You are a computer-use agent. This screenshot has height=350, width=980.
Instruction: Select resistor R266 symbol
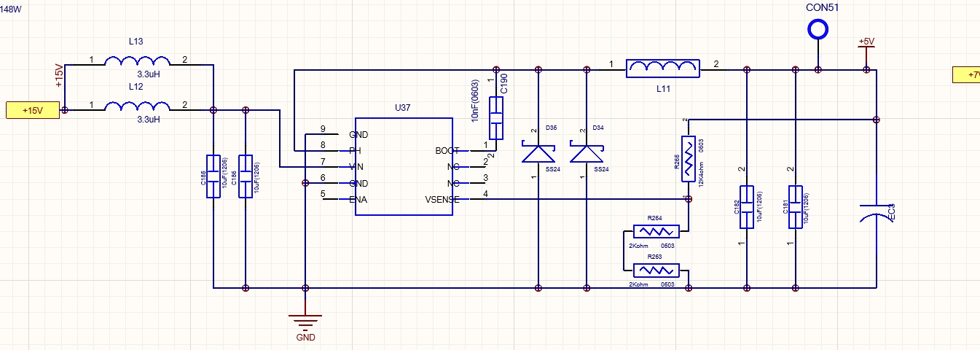688,158
